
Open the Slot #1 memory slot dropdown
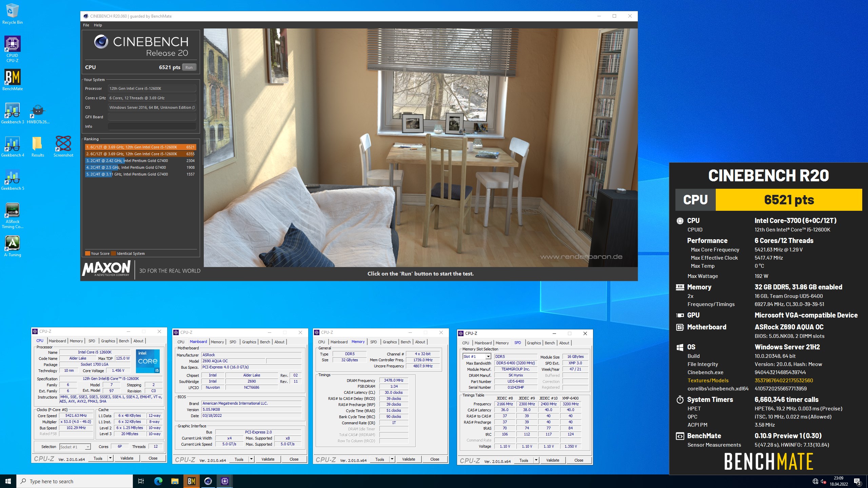477,357
